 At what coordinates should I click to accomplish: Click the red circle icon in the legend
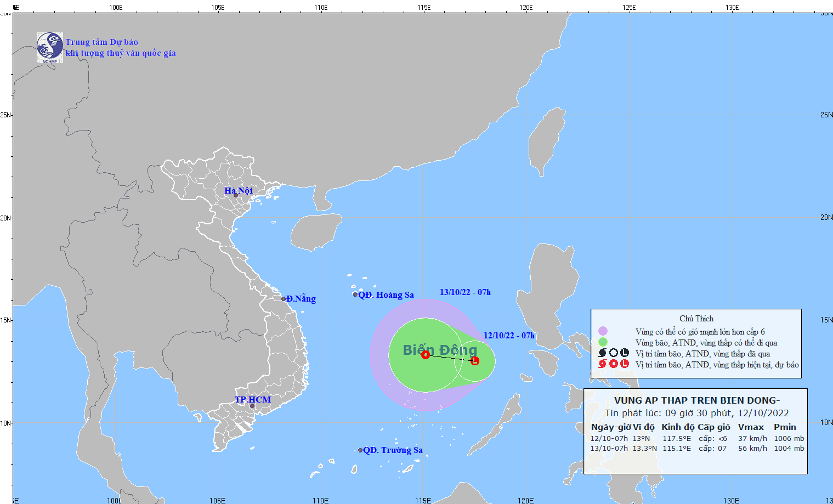point(613,364)
